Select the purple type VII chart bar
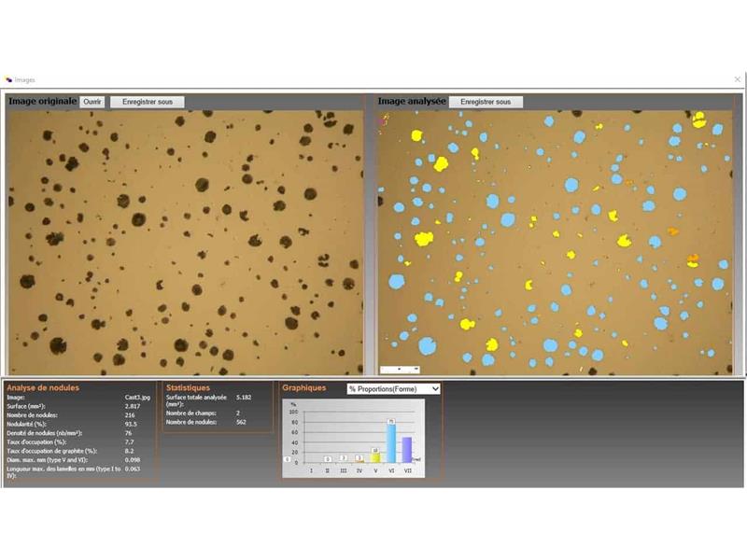 tap(406, 450)
